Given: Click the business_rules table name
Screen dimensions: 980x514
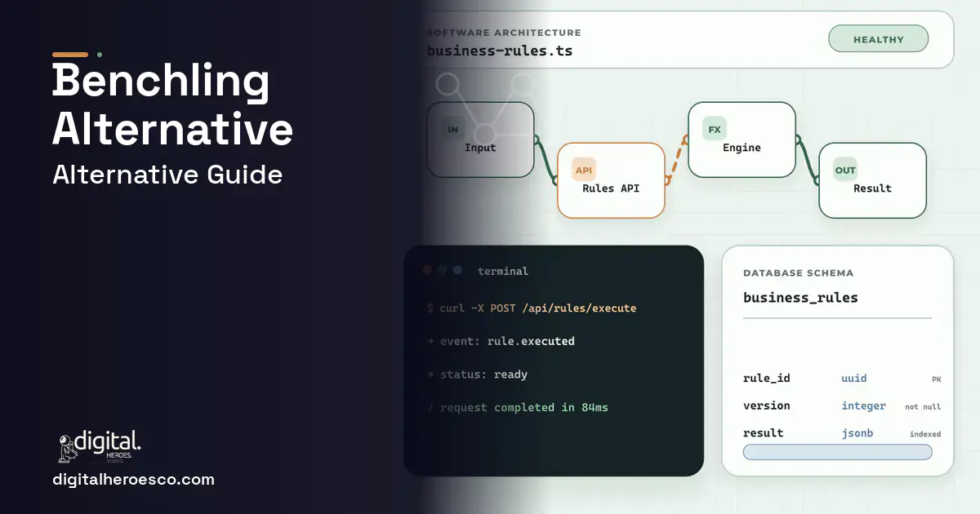Looking at the screenshot, I should pos(800,298).
